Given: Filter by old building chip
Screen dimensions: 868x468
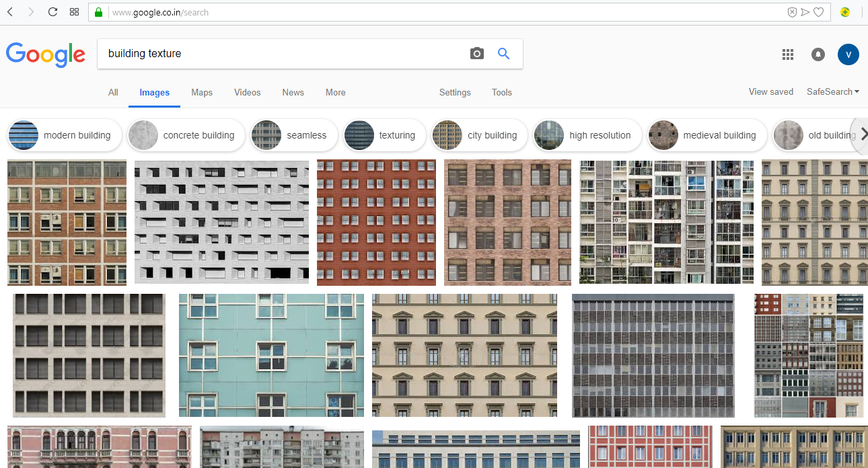Looking at the screenshot, I should coord(816,135).
